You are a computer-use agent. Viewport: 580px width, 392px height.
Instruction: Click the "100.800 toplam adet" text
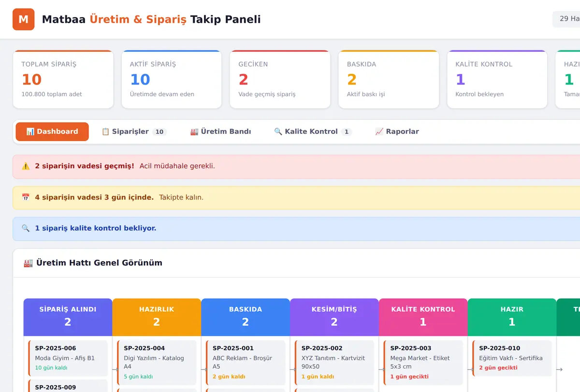(x=52, y=94)
